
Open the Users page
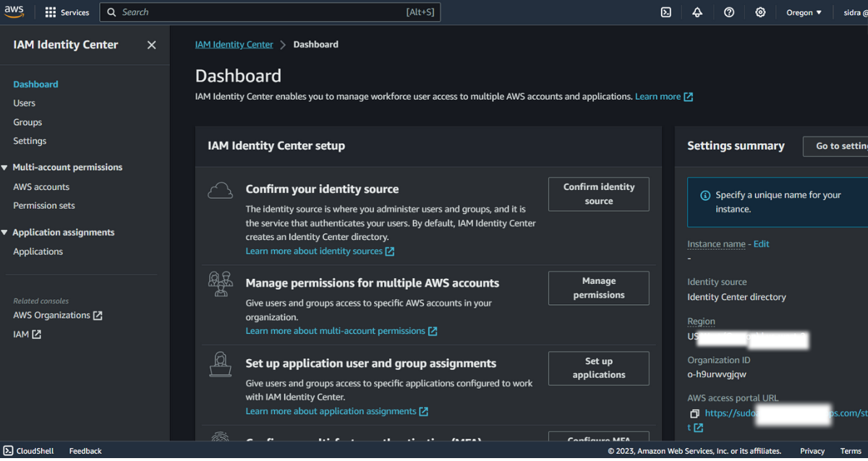(24, 103)
